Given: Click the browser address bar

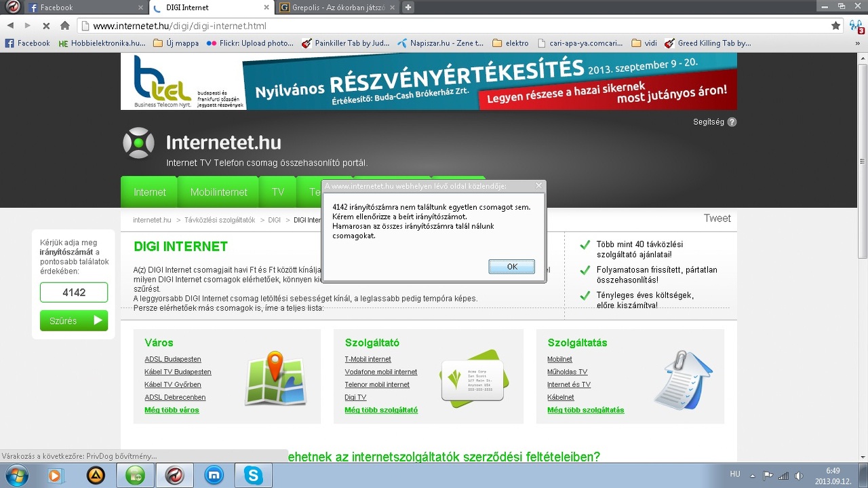Looking at the screenshot, I should coord(454,26).
